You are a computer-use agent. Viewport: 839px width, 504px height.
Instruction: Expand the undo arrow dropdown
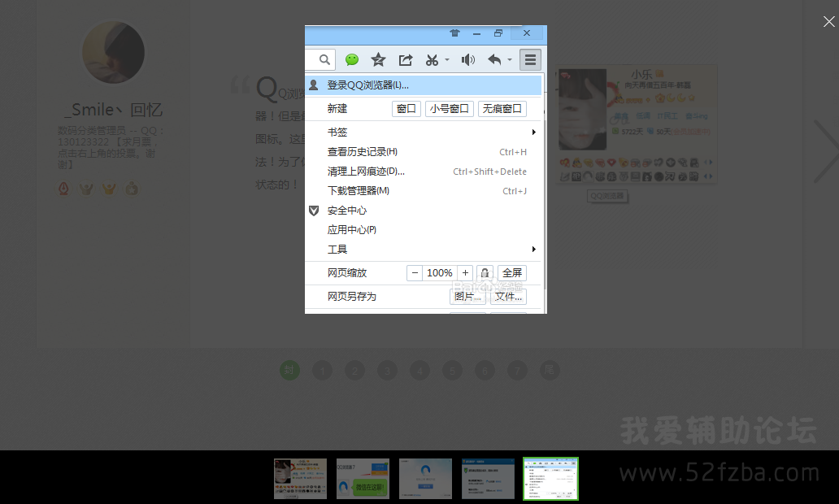[x=510, y=60]
